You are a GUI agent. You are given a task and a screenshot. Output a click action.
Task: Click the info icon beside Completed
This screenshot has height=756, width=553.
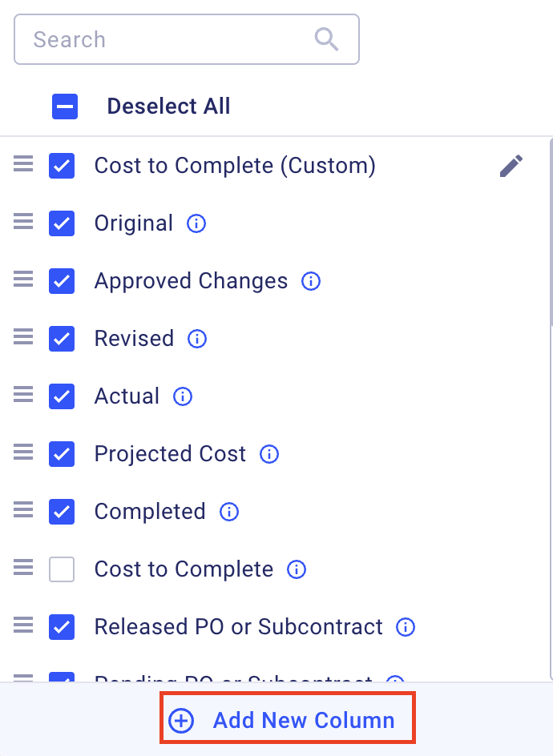click(229, 512)
